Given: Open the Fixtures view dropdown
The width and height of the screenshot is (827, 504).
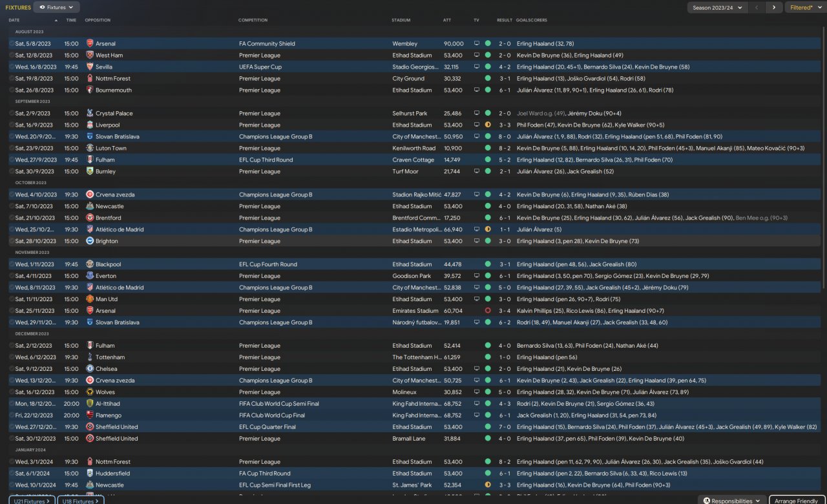Looking at the screenshot, I should [57, 7].
